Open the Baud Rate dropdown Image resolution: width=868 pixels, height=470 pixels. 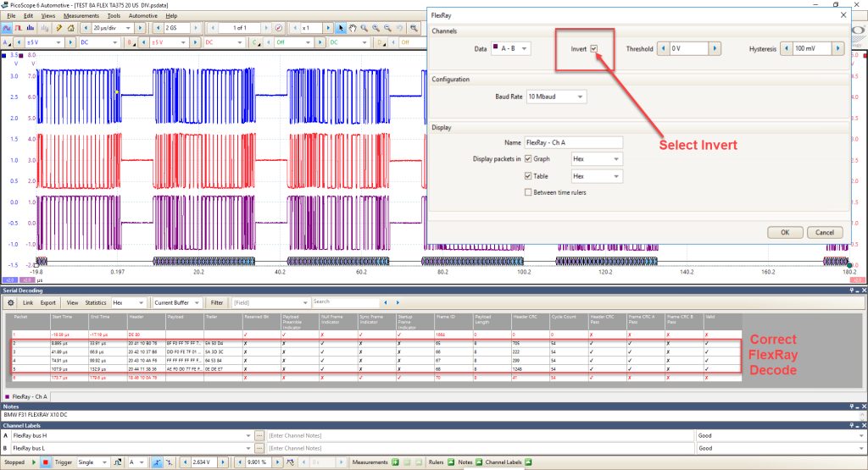556,97
